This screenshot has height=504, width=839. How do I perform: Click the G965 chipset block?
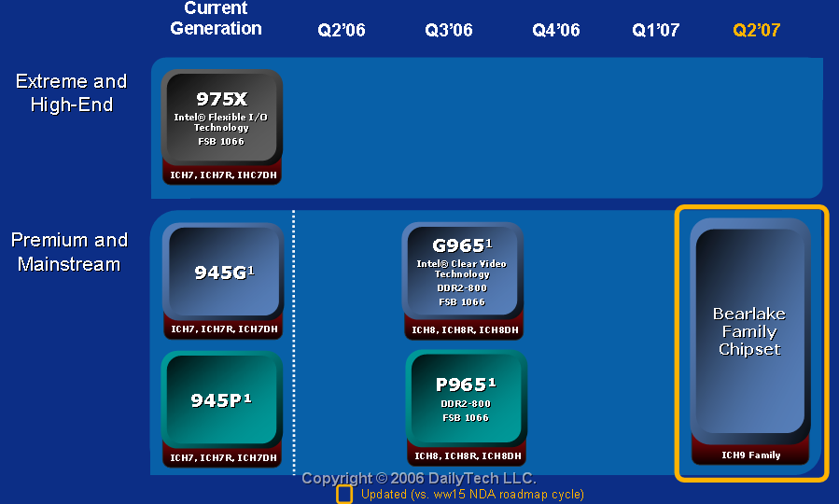pos(463,272)
